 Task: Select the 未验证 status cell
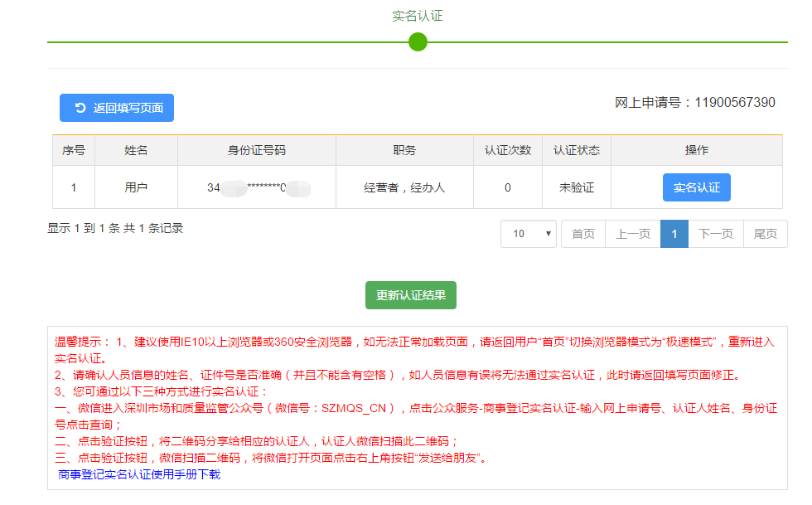point(577,187)
